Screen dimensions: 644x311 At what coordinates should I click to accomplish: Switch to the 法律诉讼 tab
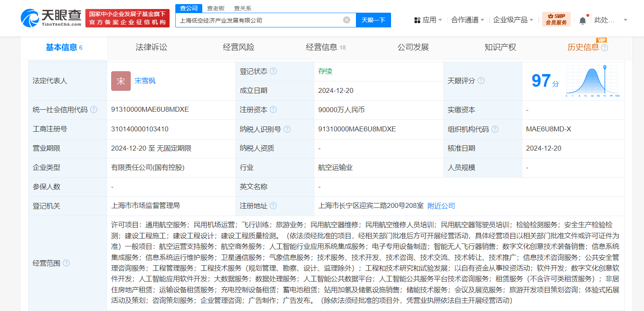coord(151,47)
